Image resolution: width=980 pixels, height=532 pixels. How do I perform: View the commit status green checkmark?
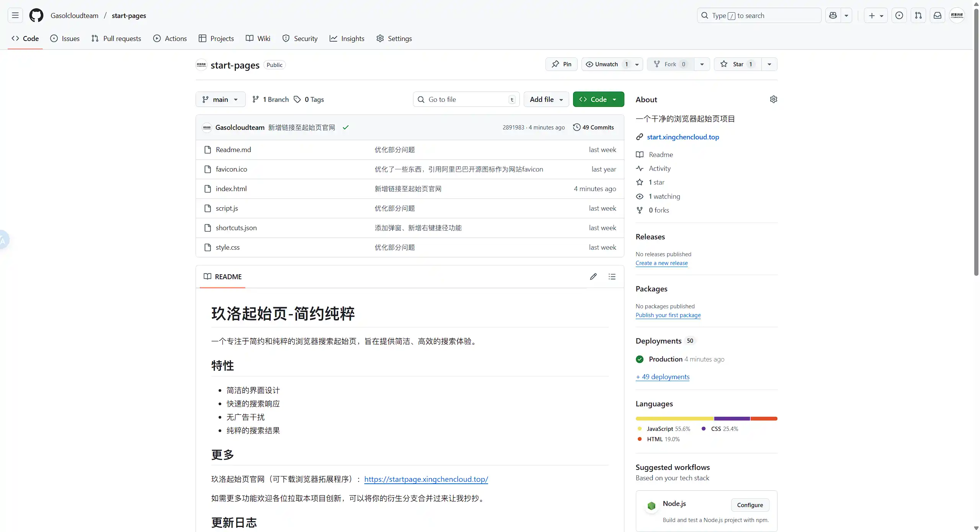tap(346, 128)
